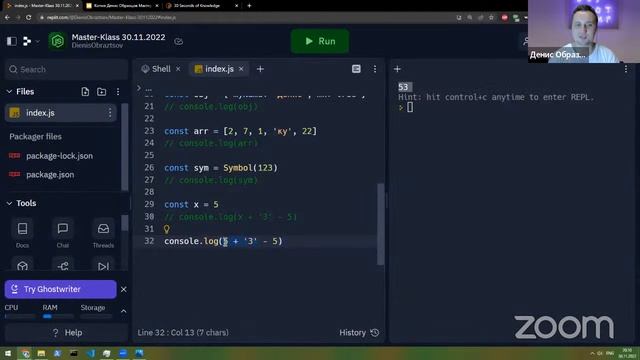Open VS Code from the taskbar
This screenshot has width=640, height=360.
[x=90, y=353]
